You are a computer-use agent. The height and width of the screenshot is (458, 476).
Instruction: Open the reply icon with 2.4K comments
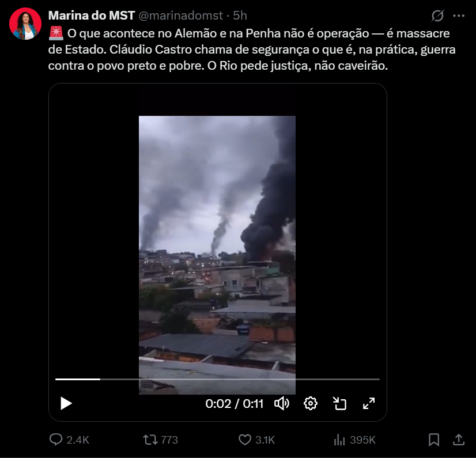(x=69, y=440)
